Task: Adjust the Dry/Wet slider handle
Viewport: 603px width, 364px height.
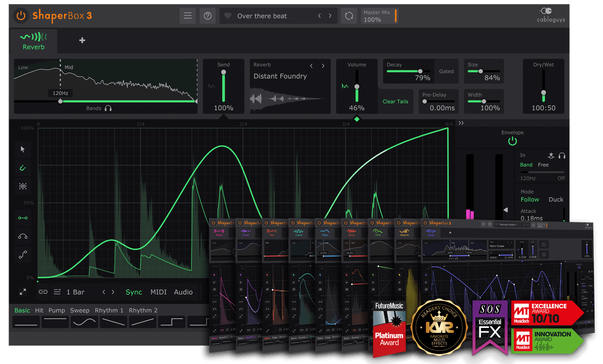Action: pyautogui.click(x=543, y=93)
